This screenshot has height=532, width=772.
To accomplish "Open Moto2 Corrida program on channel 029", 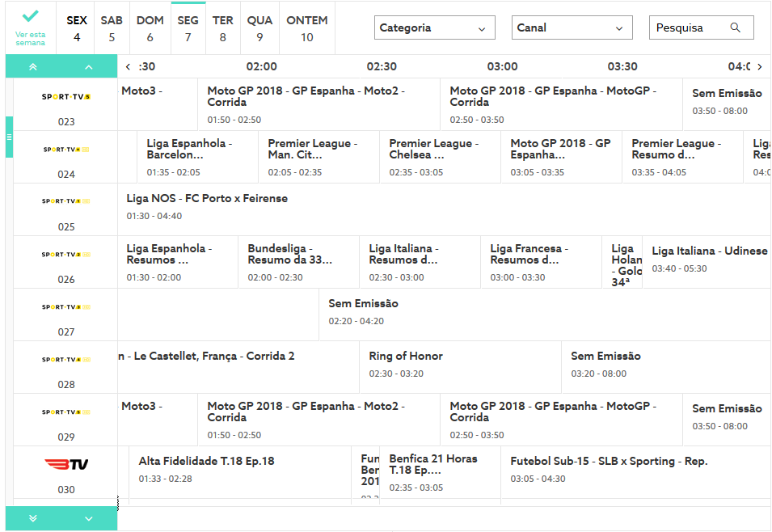I will (x=319, y=420).
